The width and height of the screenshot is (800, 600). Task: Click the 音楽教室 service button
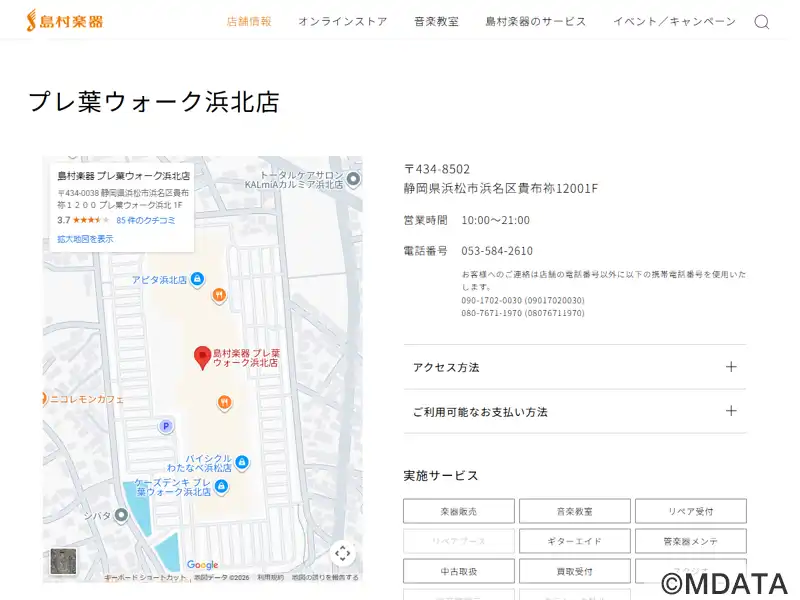tap(574, 511)
